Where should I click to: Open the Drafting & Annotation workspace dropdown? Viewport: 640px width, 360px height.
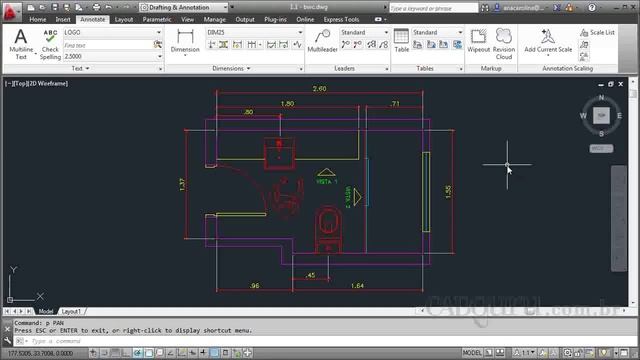[x=225, y=7]
